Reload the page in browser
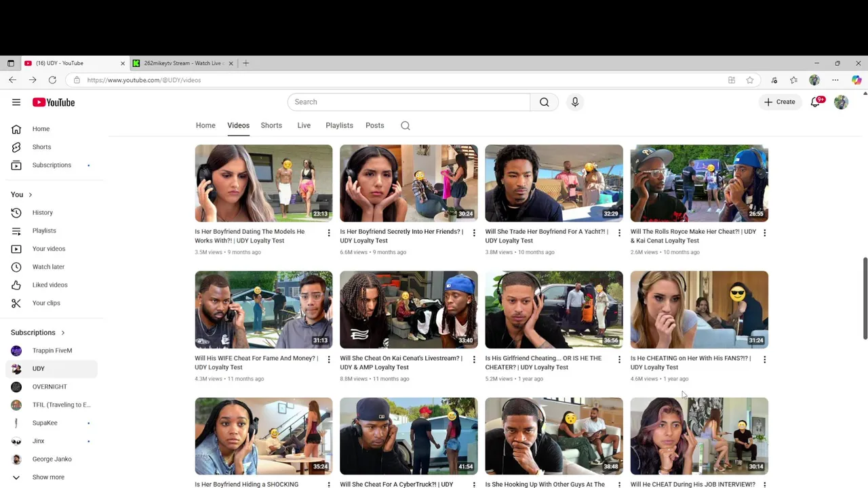This screenshot has width=868, height=488. [x=52, y=80]
